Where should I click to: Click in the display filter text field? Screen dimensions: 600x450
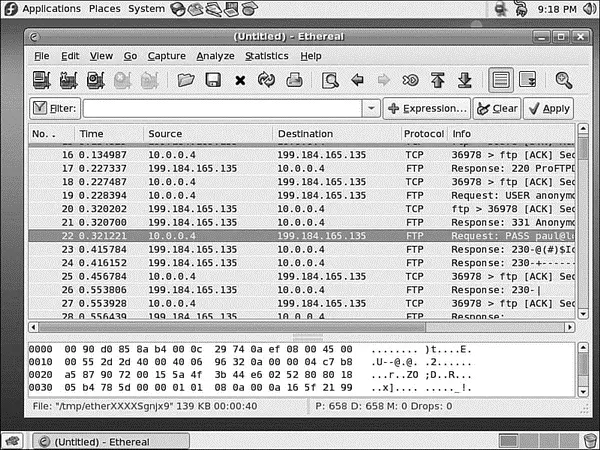[x=222, y=109]
